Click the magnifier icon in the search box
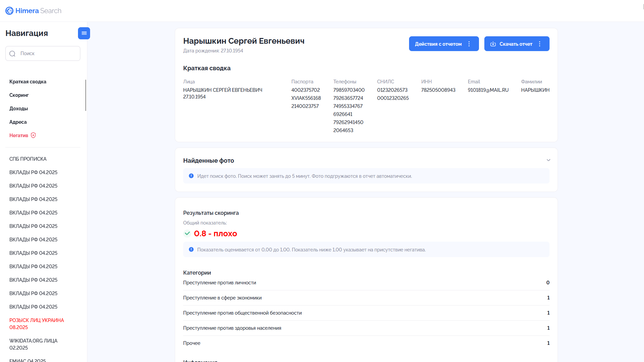The width and height of the screenshot is (644, 362). point(12,54)
